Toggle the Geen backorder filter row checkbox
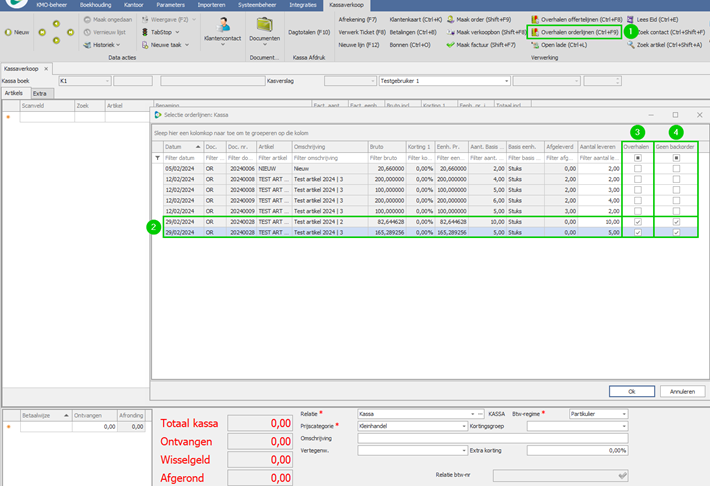 pos(676,158)
